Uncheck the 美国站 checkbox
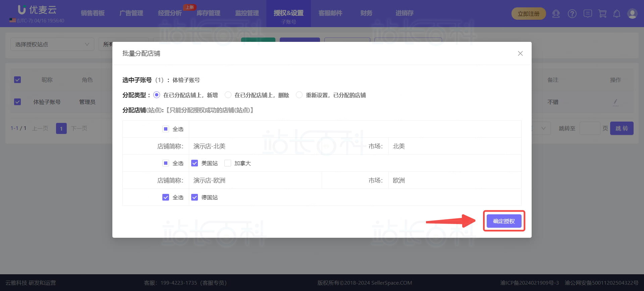The height and width of the screenshot is (291, 644). tap(195, 163)
